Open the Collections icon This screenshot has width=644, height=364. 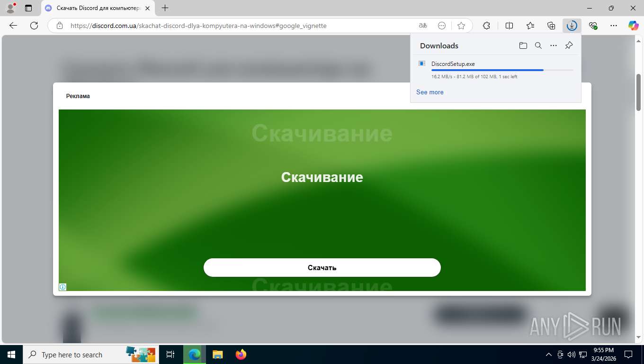(551, 26)
